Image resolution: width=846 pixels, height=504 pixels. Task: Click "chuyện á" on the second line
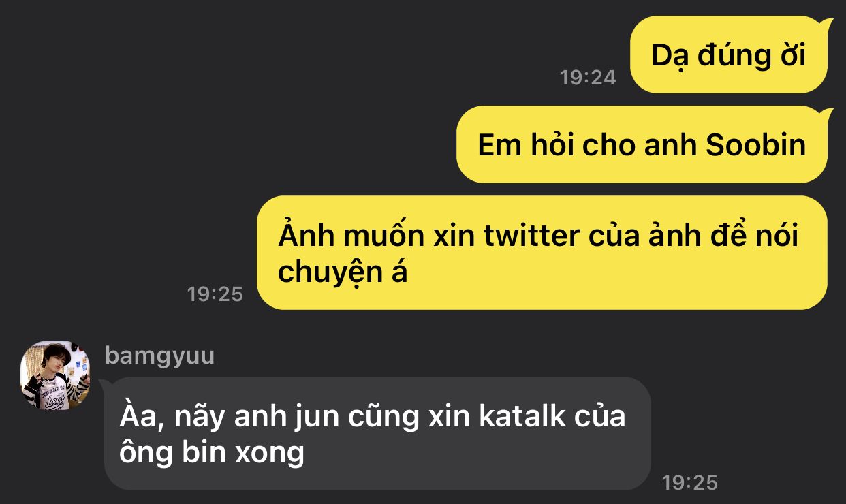(343, 273)
